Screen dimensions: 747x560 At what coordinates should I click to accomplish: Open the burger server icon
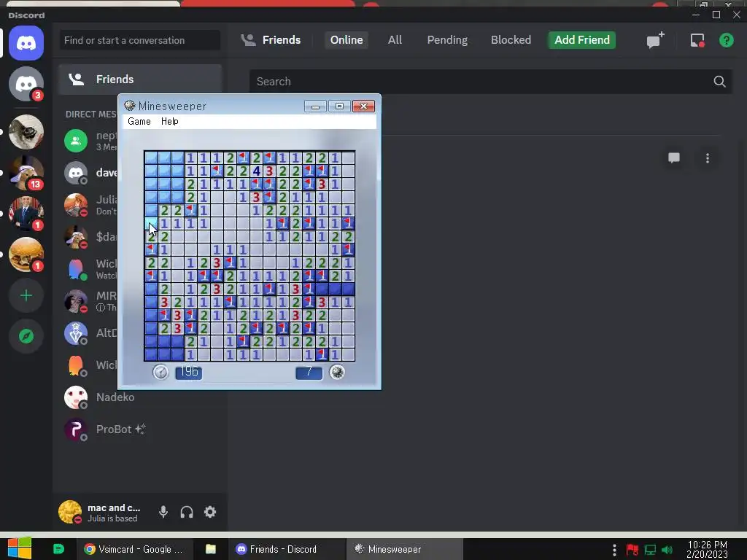pos(26,254)
